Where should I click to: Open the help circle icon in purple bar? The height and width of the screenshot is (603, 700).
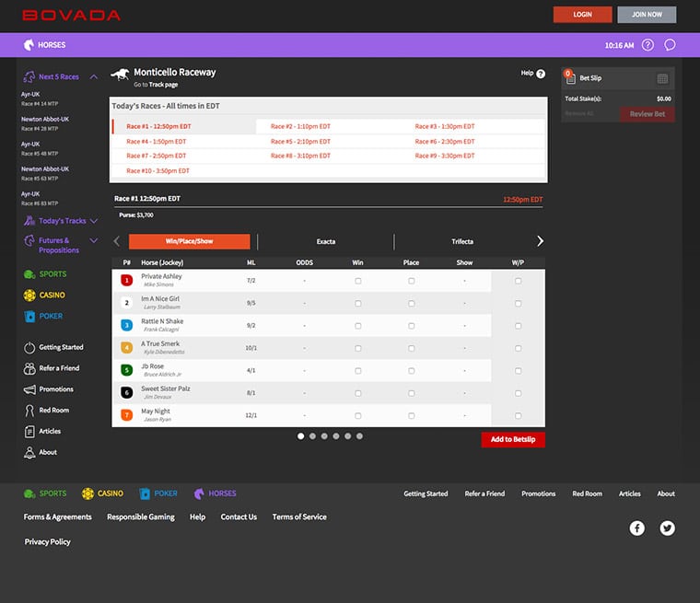[x=647, y=44]
